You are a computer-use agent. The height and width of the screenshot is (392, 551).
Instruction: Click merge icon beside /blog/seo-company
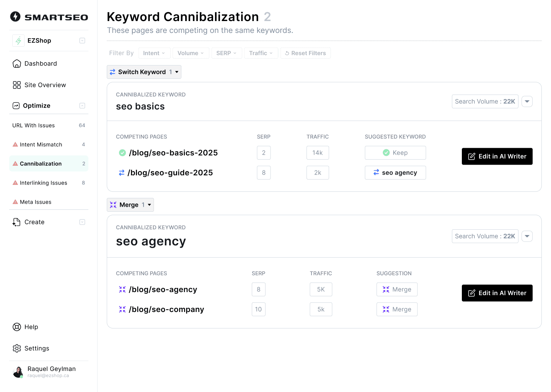coord(122,309)
